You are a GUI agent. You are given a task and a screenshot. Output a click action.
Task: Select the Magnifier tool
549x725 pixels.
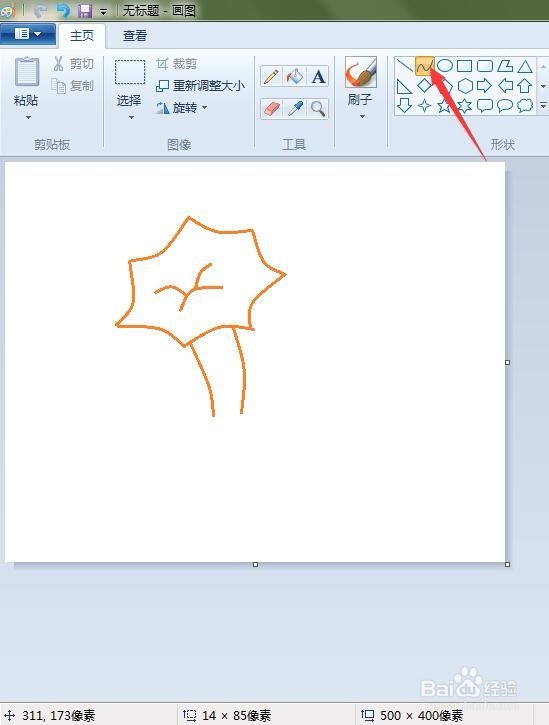318,109
